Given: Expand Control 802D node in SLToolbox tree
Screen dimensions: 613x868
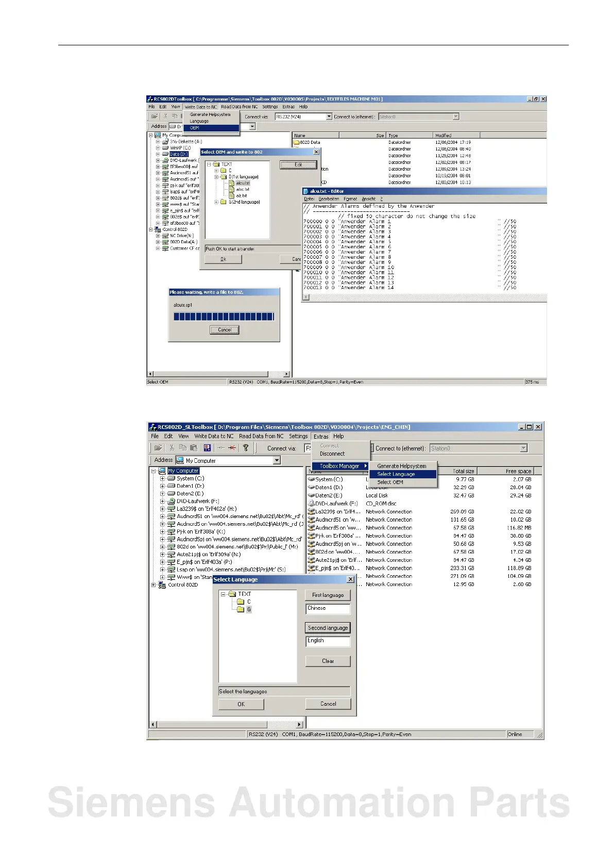Looking at the screenshot, I should coord(154,585).
